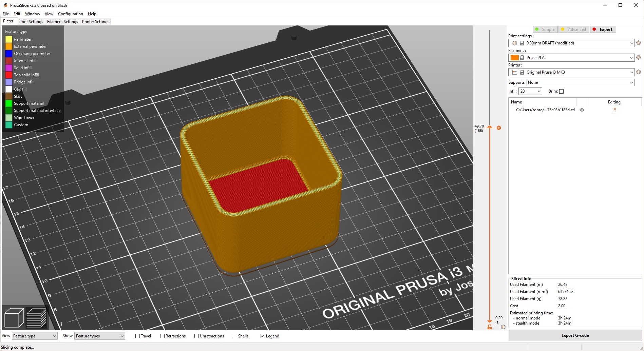
Task: Open the Print settings profile gear icon
Action: pos(639,43)
